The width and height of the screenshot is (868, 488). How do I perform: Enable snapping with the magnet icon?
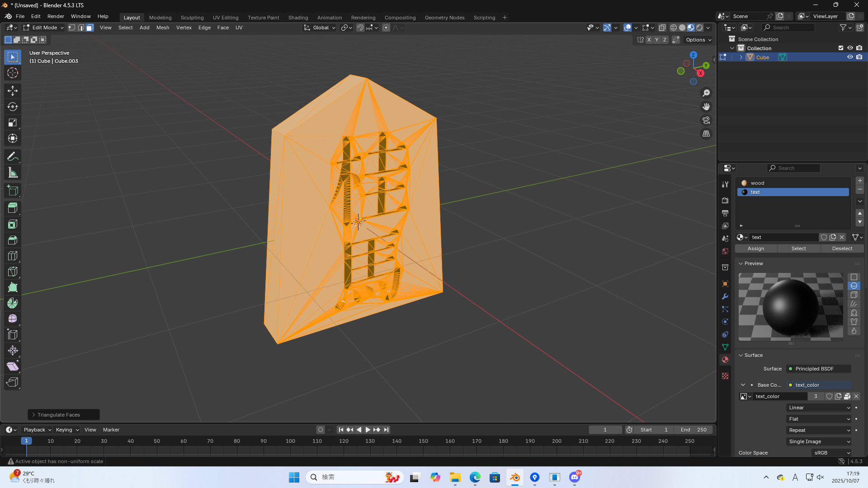(x=360, y=28)
